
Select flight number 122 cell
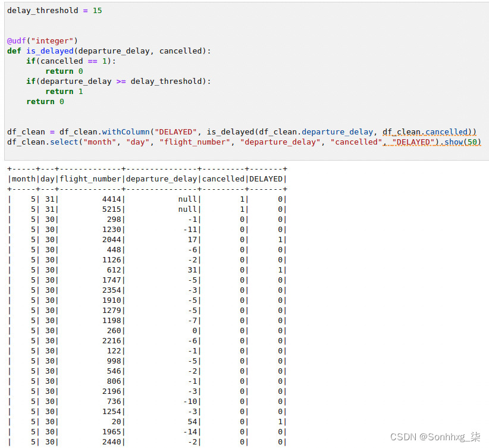click(x=114, y=351)
